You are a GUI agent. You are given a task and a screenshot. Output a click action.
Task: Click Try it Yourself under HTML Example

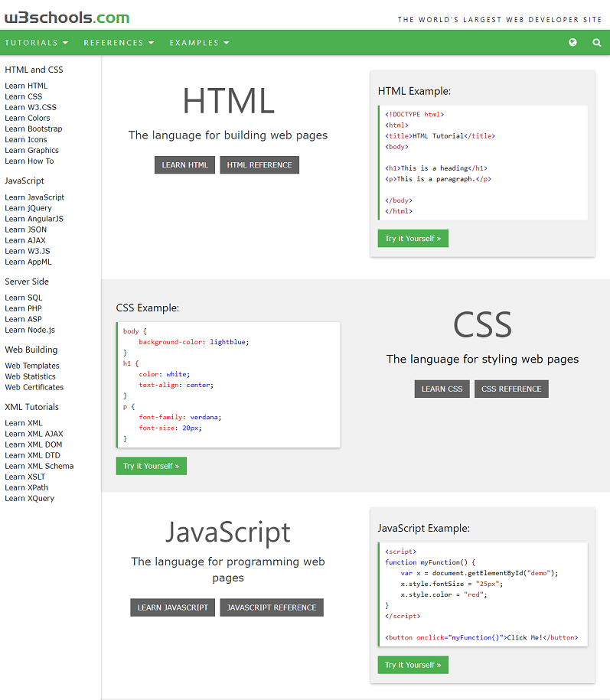tap(413, 239)
